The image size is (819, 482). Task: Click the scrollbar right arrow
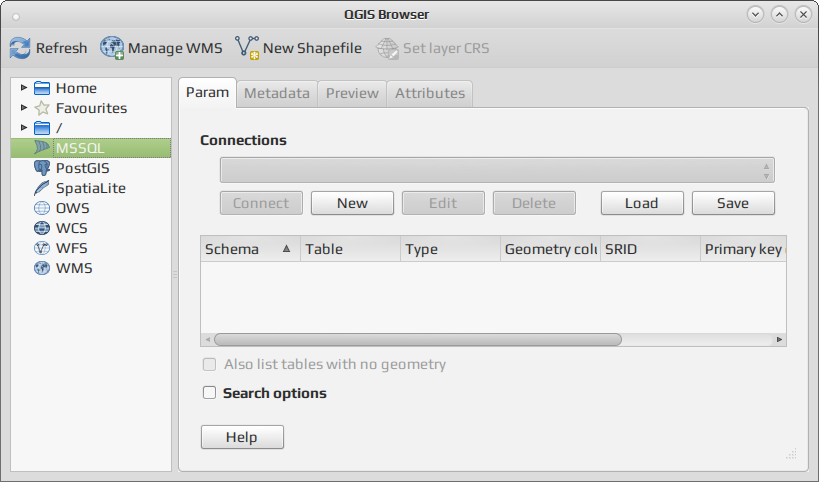point(779,339)
